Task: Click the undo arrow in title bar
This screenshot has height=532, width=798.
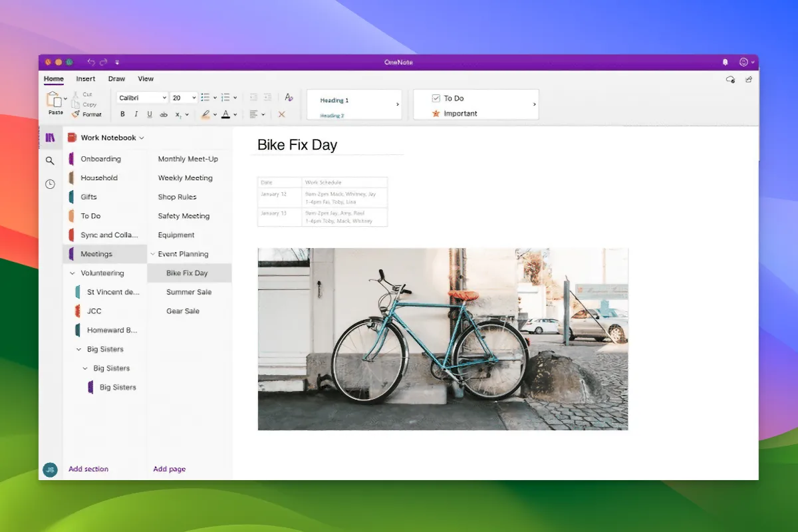Action: click(x=91, y=62)
